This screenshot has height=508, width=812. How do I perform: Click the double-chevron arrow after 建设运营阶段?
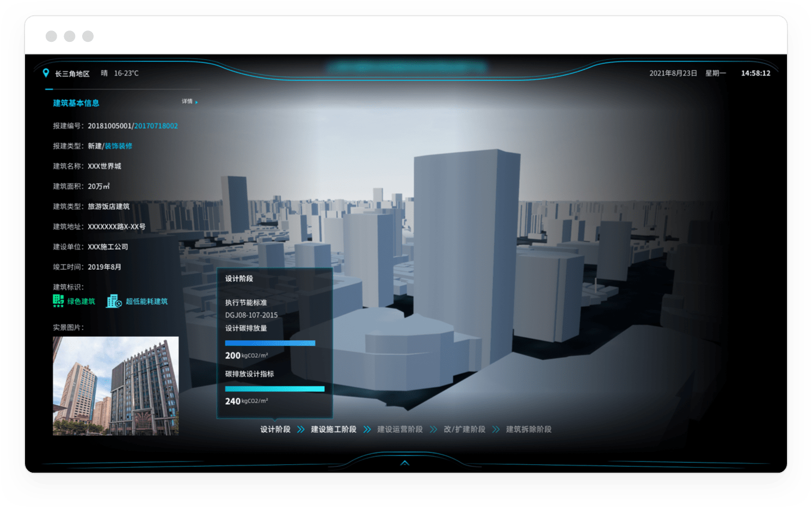coord(433,430)
